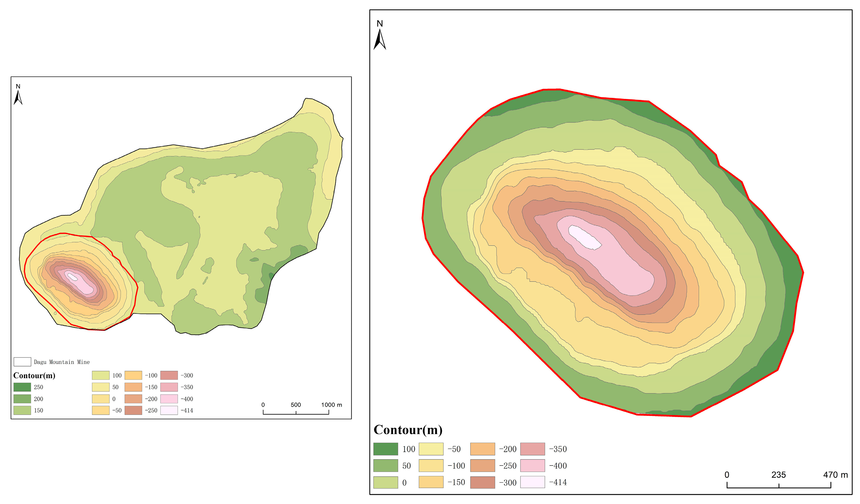Click the north arrow on the left map
The width and height of the screenshot is (860, 504).
pyautogui.click(x=18, y=97)
